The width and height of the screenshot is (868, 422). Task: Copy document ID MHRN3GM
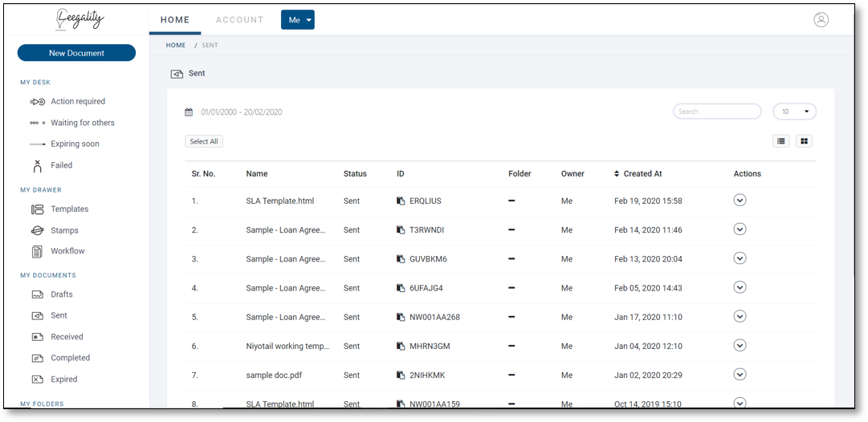(401, 347)
